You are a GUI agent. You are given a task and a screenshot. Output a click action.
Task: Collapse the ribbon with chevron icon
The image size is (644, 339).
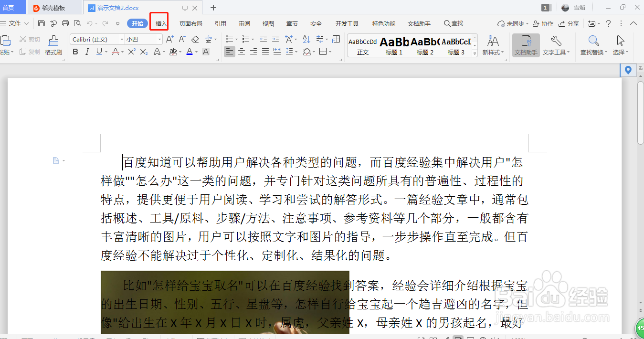[634, 23]
